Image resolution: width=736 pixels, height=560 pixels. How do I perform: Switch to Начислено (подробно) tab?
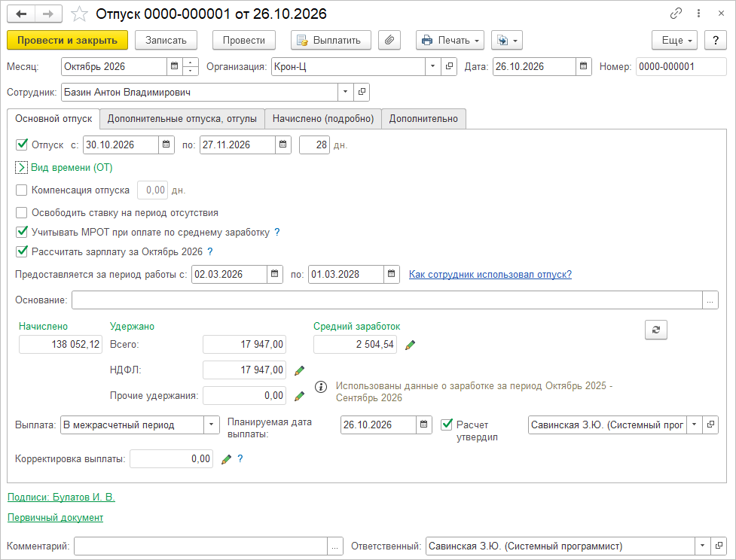(323, 119)
